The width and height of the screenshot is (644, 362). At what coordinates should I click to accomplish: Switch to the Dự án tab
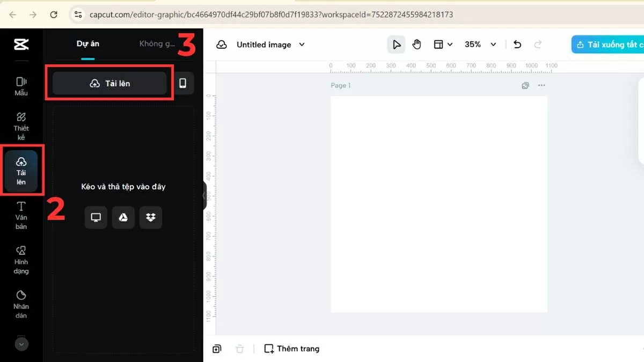(87, 43)
